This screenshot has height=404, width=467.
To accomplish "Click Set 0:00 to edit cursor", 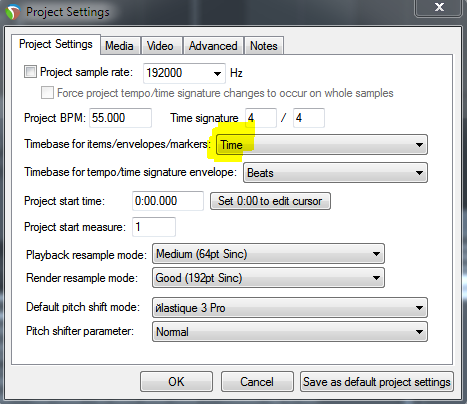I will click(270, 201).
